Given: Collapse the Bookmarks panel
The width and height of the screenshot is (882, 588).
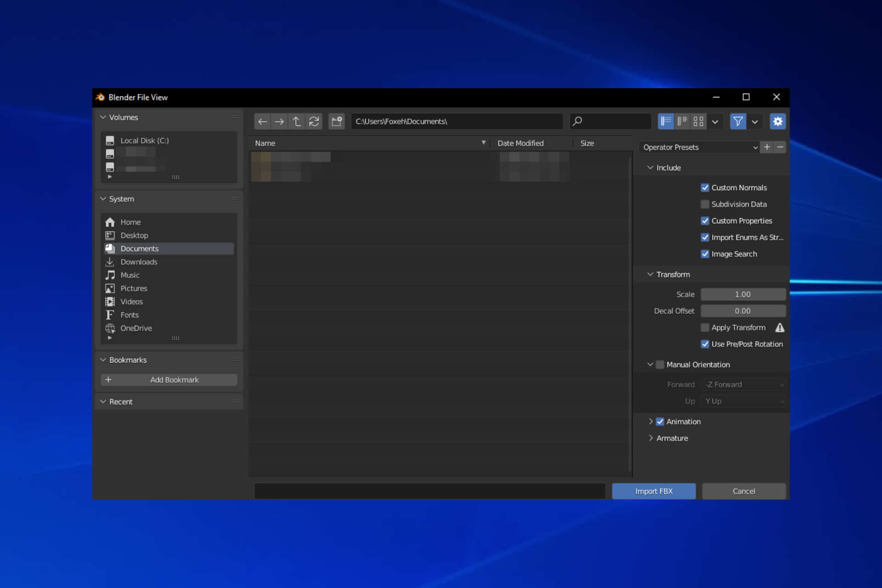Looking at the screenshot, I should [x=103, y=360].
